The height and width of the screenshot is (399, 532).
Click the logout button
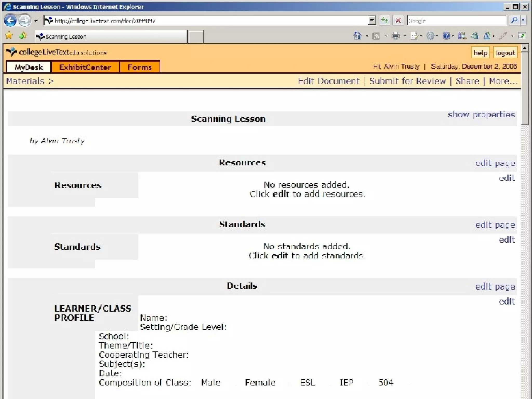pyautogui.click(x=505, y=53)
